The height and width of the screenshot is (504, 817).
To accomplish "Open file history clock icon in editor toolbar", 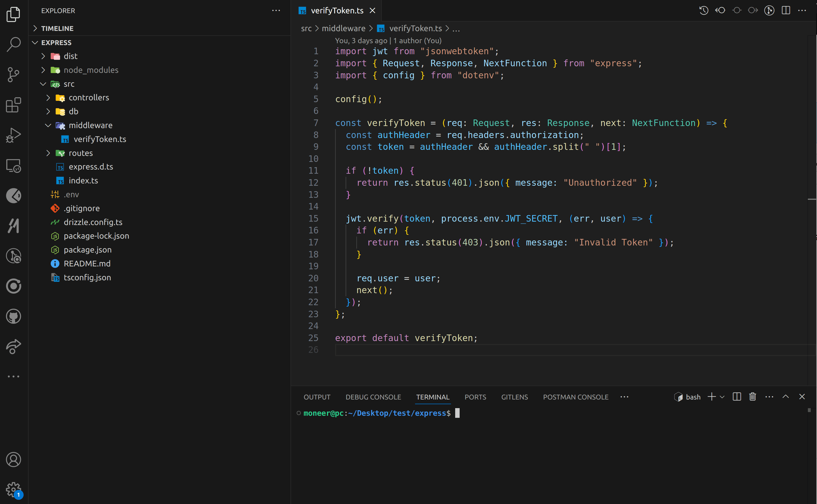I will click(x=703, y=10).
